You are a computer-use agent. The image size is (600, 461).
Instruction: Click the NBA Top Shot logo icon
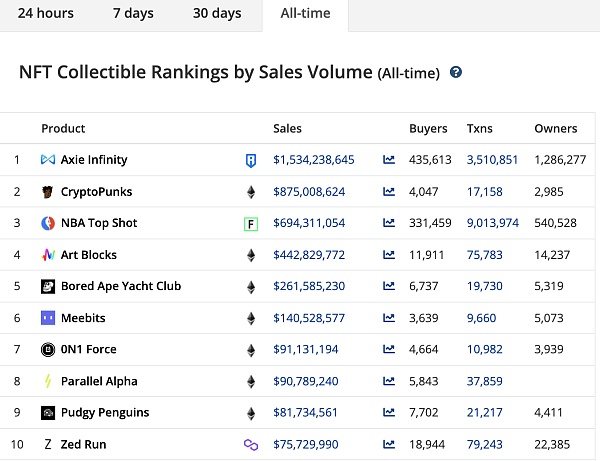click(x=48, y=223)
